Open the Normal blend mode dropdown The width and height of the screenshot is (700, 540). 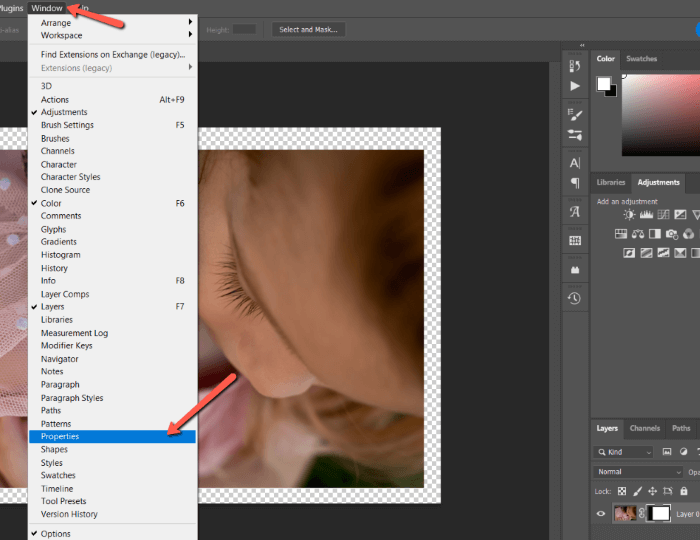click(637, 472)
